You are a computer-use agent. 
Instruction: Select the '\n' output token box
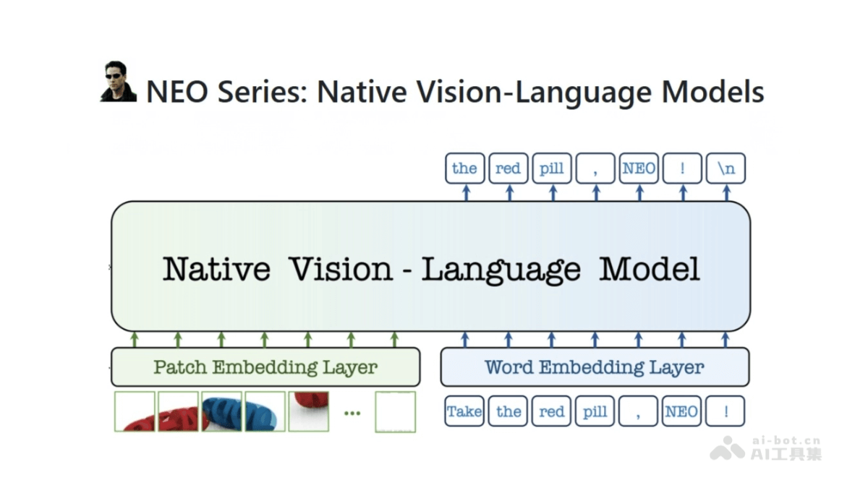coord(726,168)
